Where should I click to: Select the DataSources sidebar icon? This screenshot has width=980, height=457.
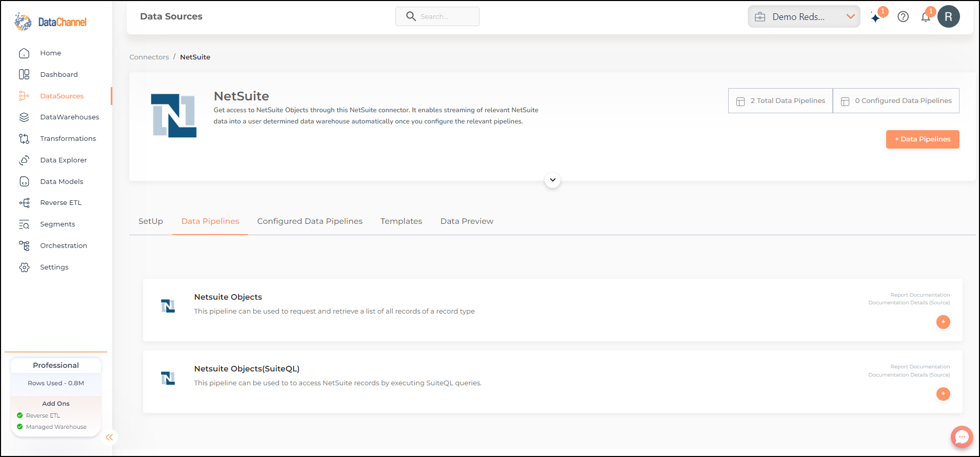pos(24,96)
